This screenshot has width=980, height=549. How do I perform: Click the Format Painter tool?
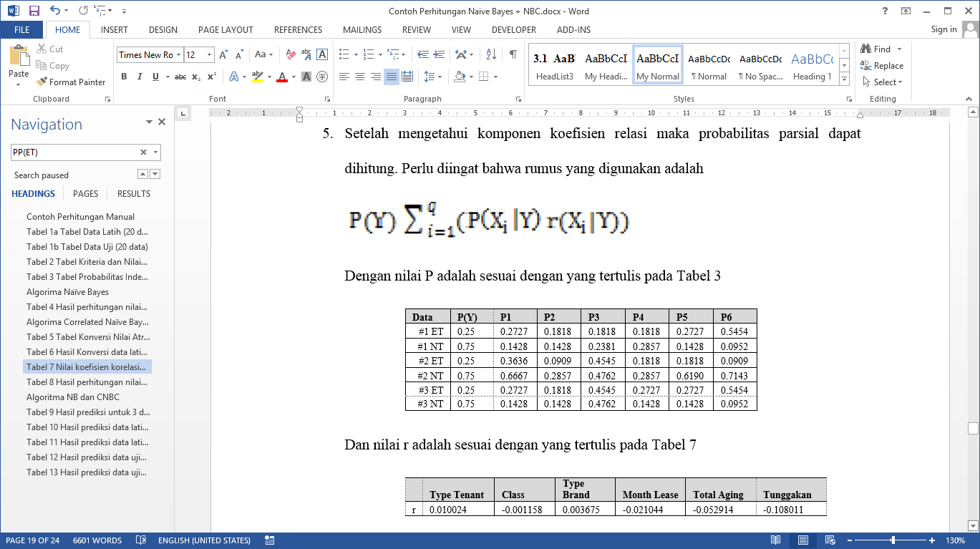(71, 82)
